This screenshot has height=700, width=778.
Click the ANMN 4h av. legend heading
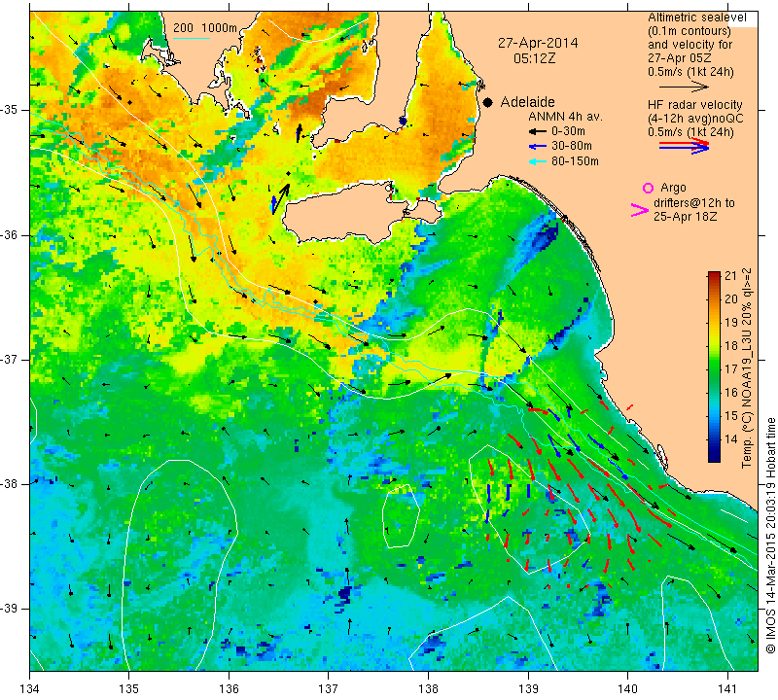[x=565, y=117]
